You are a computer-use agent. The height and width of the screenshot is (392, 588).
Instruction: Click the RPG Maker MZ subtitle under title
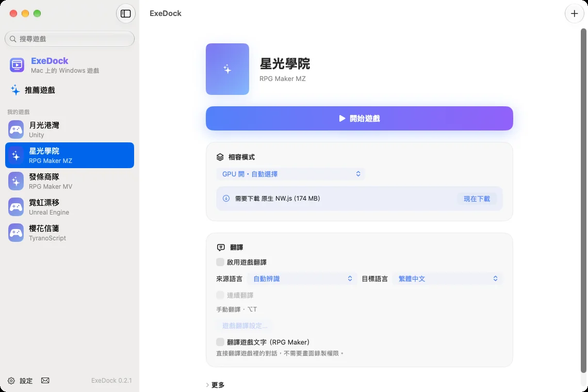pyautogui.click(x=282, y=79)
